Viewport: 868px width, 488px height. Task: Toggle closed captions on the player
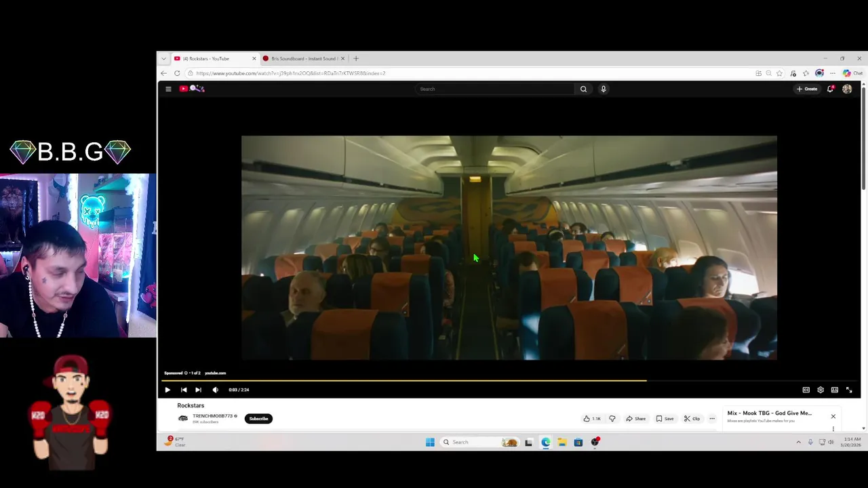tap(806, 390)
